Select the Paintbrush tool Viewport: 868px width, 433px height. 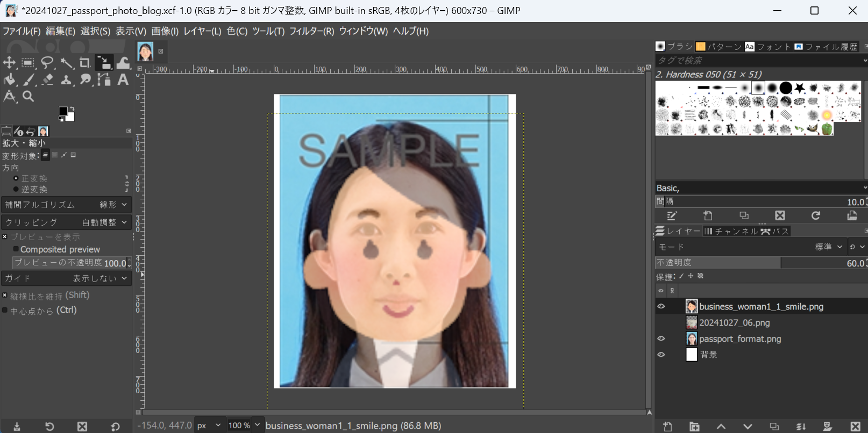29,80
